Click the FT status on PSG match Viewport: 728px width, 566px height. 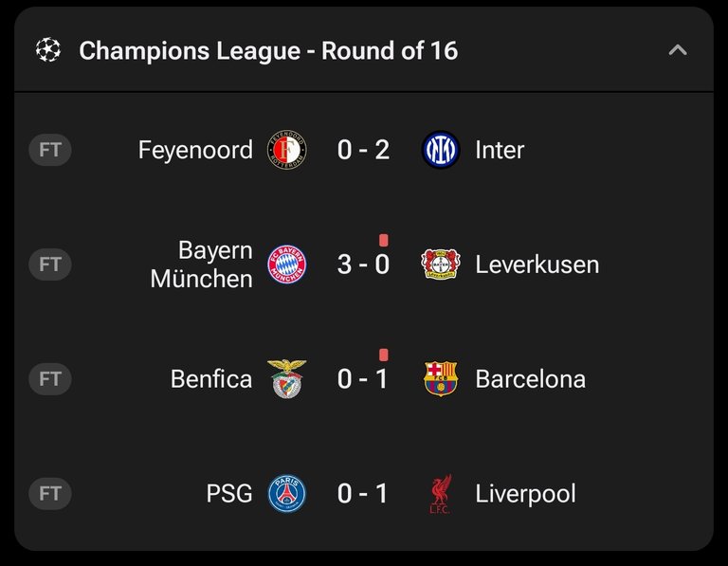click(50, 494)
